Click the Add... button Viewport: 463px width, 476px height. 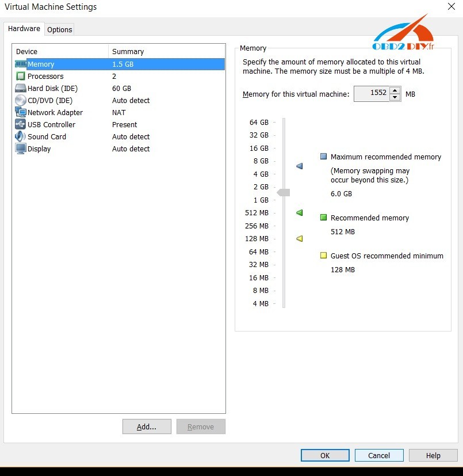tap(147, 427)
